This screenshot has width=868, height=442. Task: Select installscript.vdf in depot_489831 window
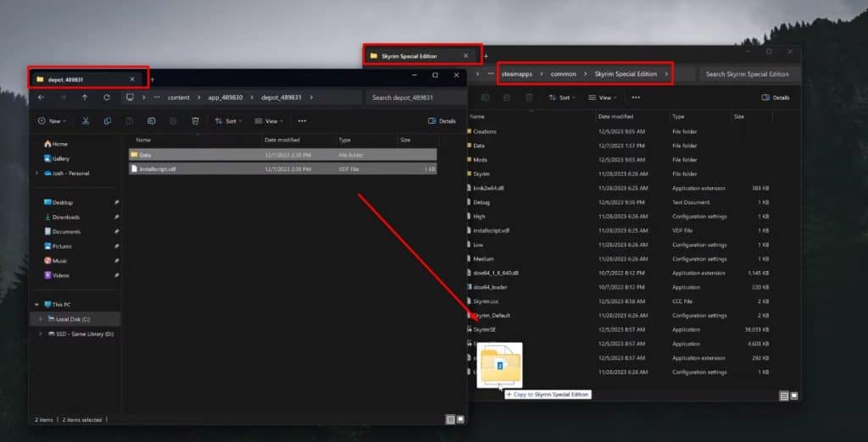(x=283, y=169)
